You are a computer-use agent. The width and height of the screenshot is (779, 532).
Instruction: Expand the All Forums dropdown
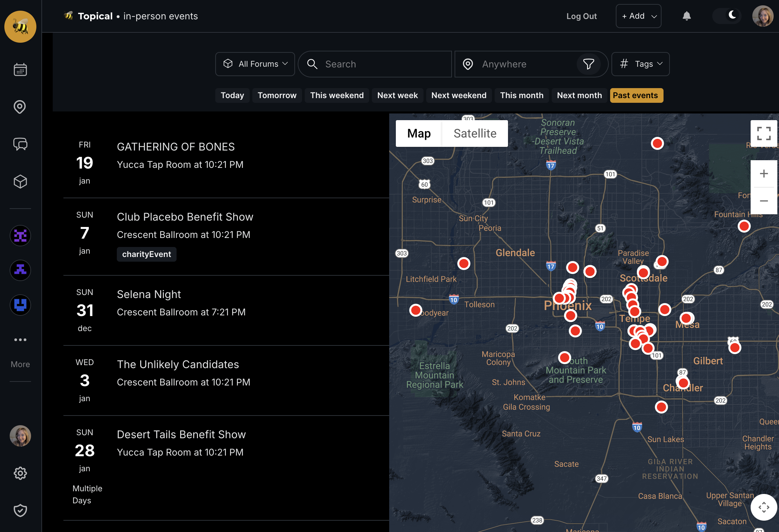(x=255, y=64)
